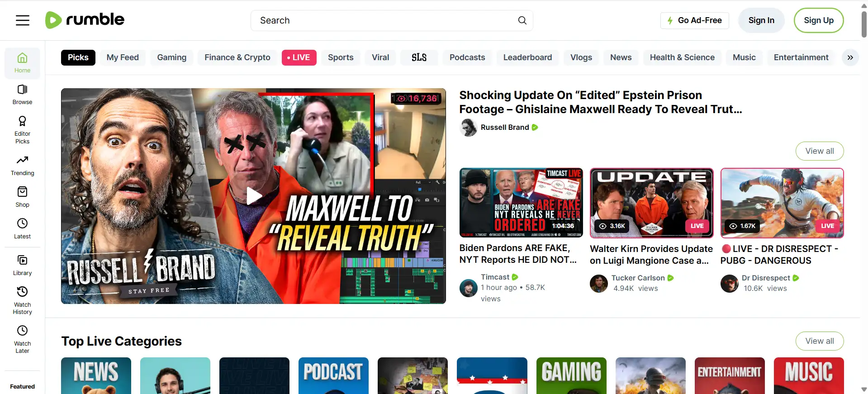Open the GAMING live category card
This screenshot has width=868, height=394.
coord(571,375)
